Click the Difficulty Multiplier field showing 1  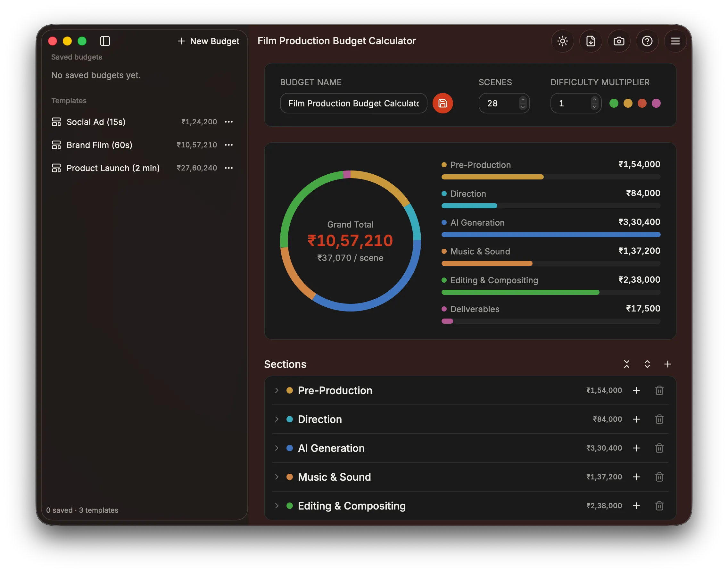tap(576, 103)
